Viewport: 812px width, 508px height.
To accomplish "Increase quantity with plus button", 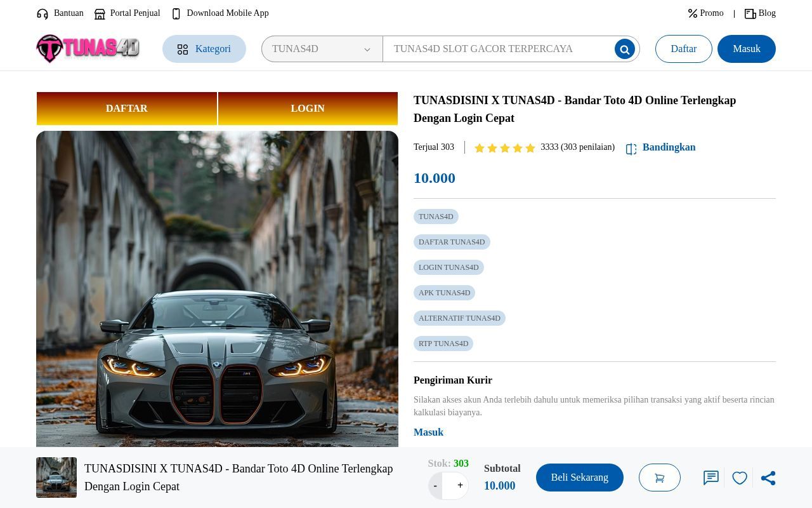I will pyautogui.click(x=460, y=485).
